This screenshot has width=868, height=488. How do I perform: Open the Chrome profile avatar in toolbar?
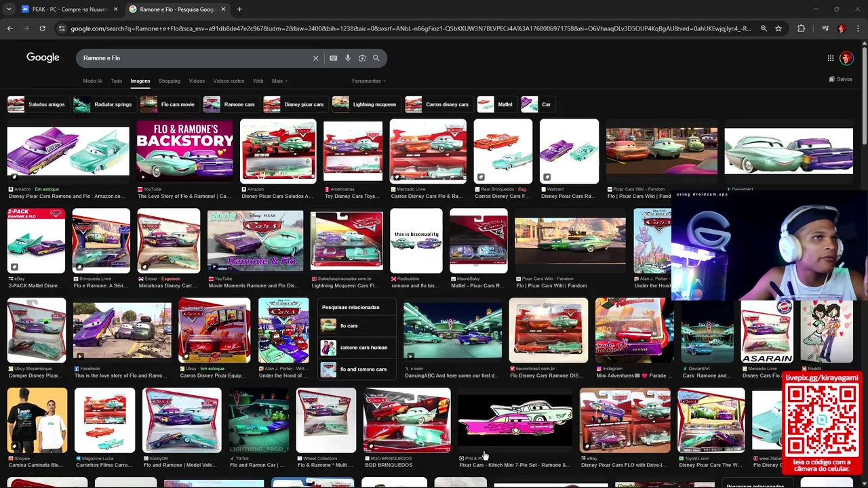click(x=842, y=28)
